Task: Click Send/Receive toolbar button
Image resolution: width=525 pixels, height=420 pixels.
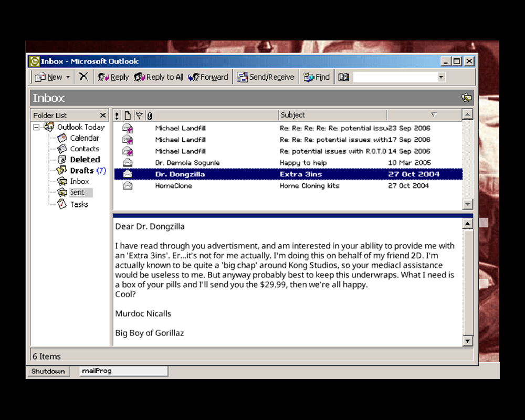Action: tap(266, 77)
